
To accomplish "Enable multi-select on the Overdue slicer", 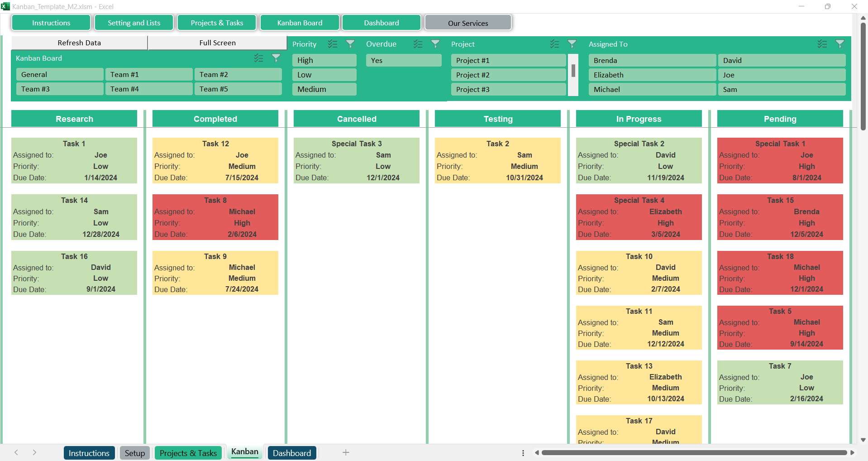I will (418, 44).
